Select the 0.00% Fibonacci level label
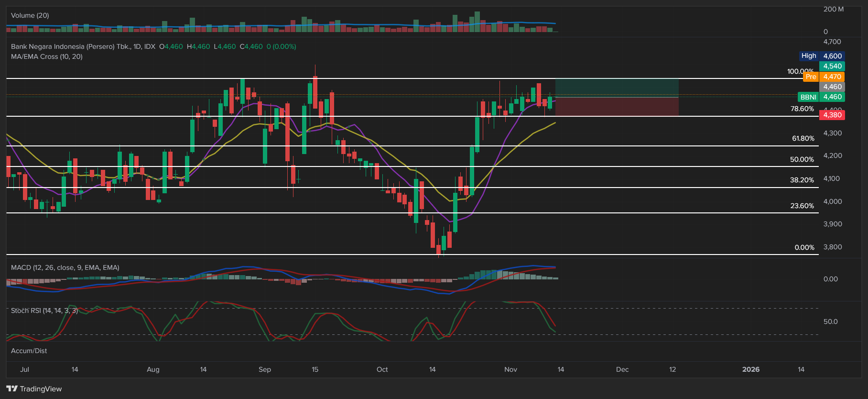This screenshot has height=399, width=868. [x=804, y=247]
